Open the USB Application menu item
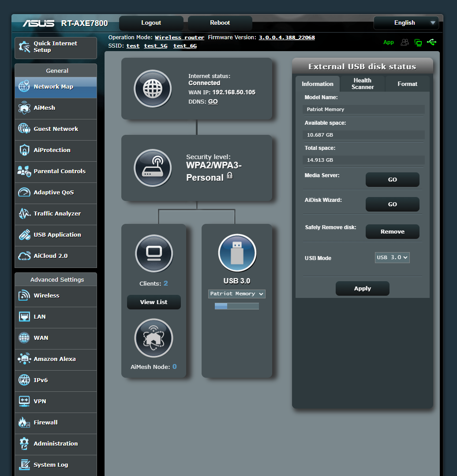The width and height of the screenshot is (457, 476). (56, 235)
